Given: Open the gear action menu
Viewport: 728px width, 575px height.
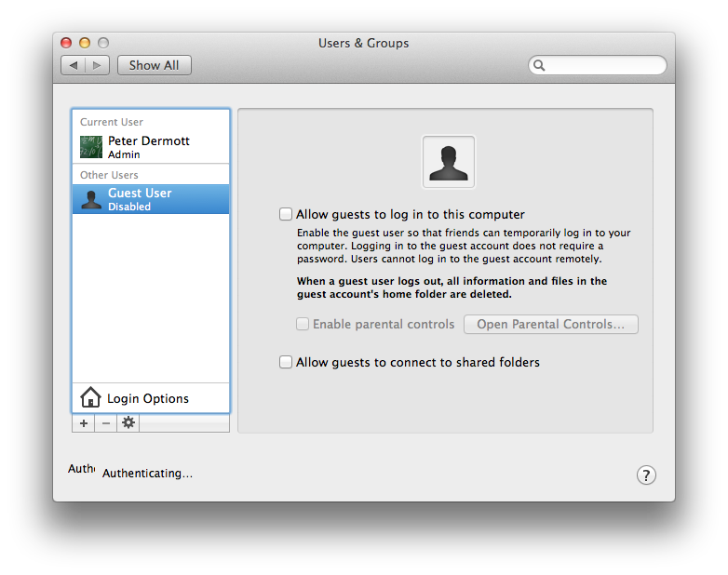Looking at the screenshot, I should click(x=128, y=422).
